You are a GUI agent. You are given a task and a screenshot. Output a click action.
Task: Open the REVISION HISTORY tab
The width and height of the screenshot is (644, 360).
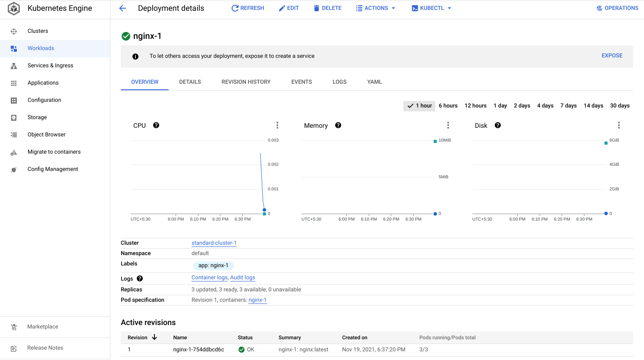tap(246, 82)
